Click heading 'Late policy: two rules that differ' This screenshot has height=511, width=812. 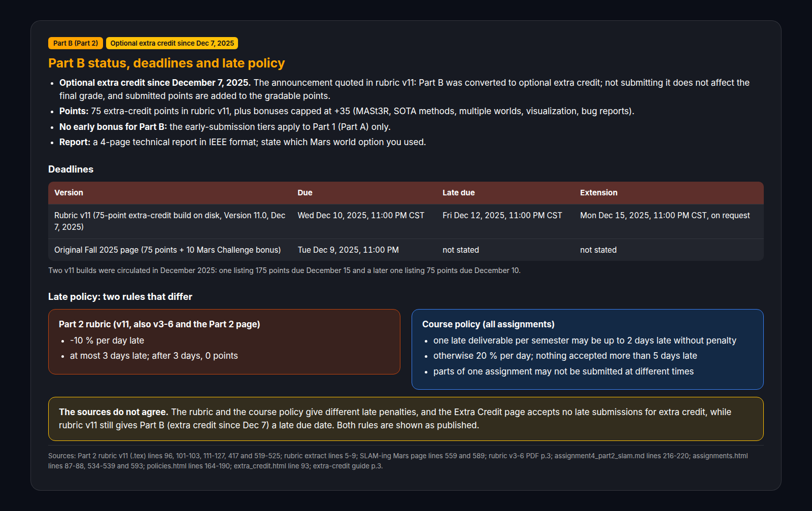[x=120, y=296]
